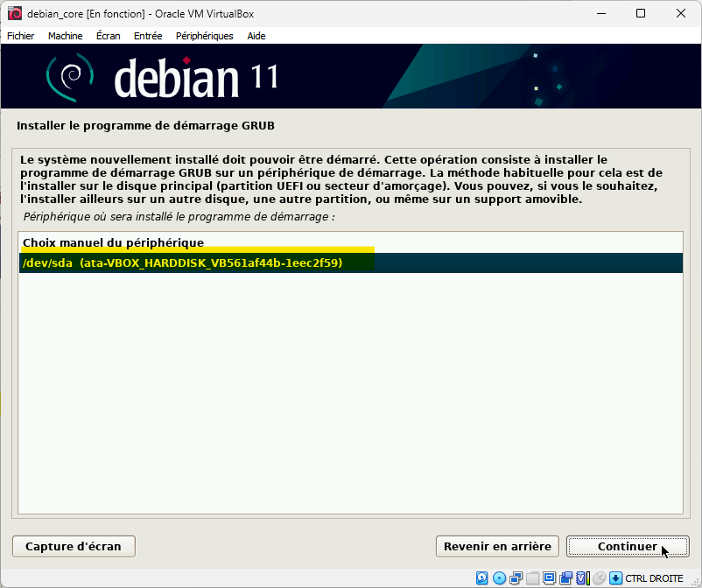Screen dimensions: 702x588
Task: Click the Debian swirl logo
Action: [70, 76]
